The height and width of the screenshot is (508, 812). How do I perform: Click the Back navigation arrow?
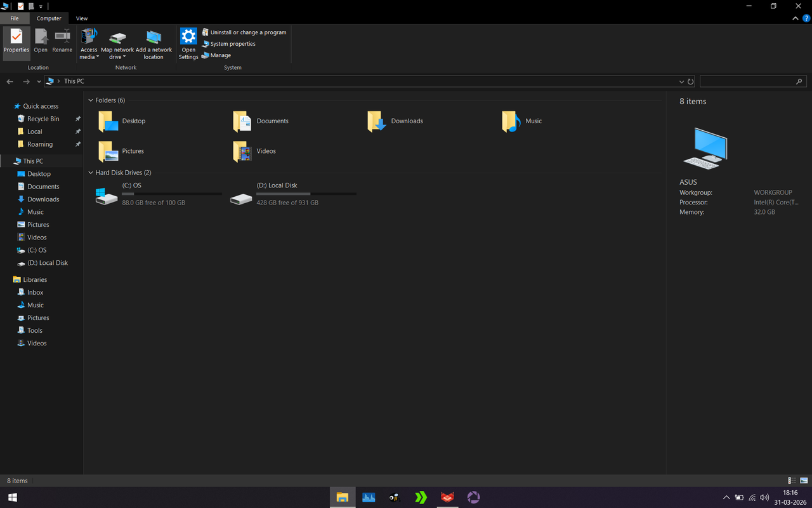10,81
